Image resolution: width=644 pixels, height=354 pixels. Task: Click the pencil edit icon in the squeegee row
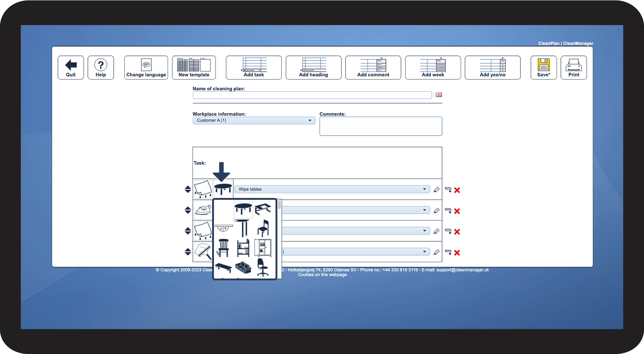coord(437,252)
